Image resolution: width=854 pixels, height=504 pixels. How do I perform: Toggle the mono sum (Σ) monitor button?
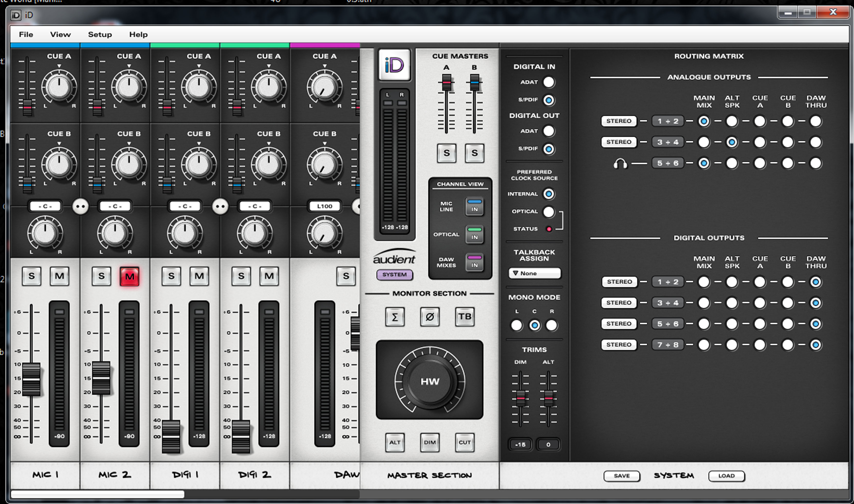click(395, 317)
